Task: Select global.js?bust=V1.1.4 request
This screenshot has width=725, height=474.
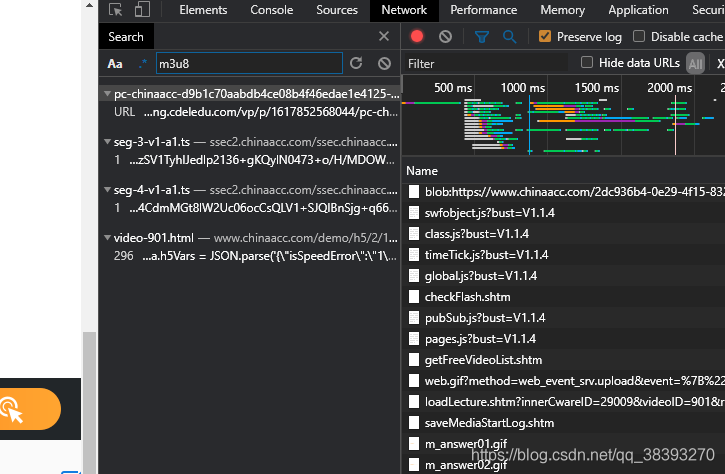Action: (x=564, y=276)
